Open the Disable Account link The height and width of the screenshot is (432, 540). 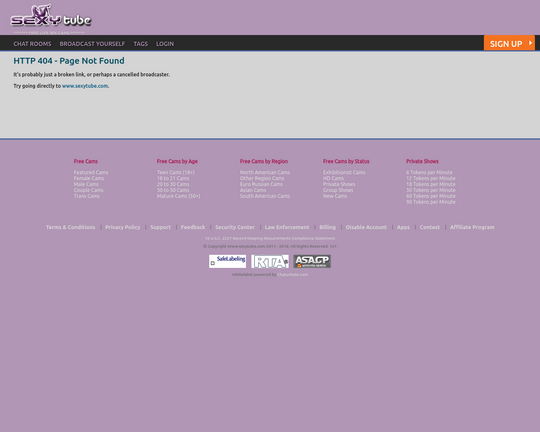point(366,227)
